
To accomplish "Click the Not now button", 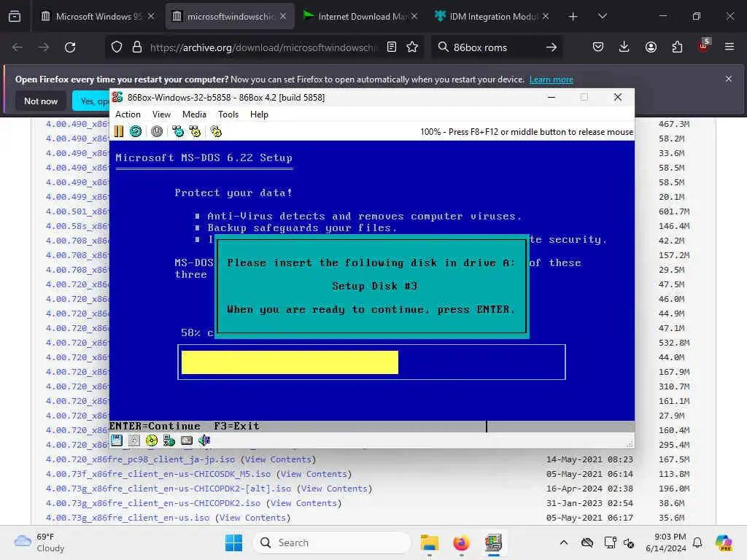I will (41, 101).
